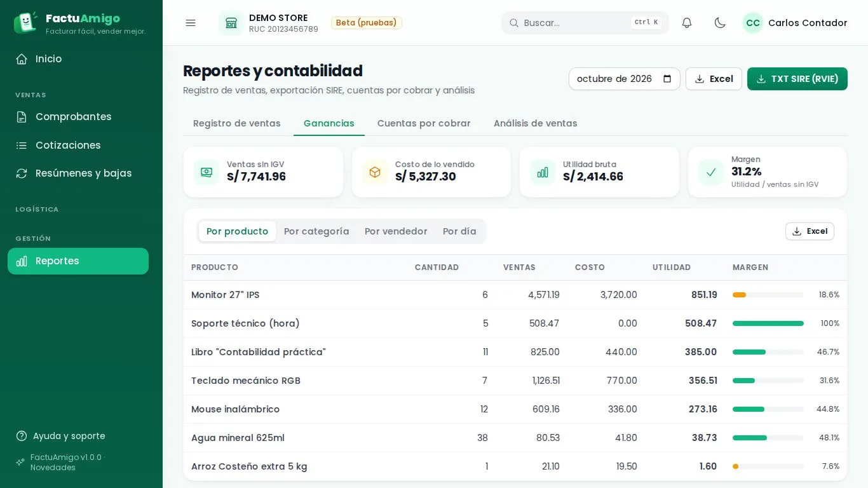The image size is (868, 488).
Task: Expand the VENTAS sidebar section header
Action: coord(31,95)
